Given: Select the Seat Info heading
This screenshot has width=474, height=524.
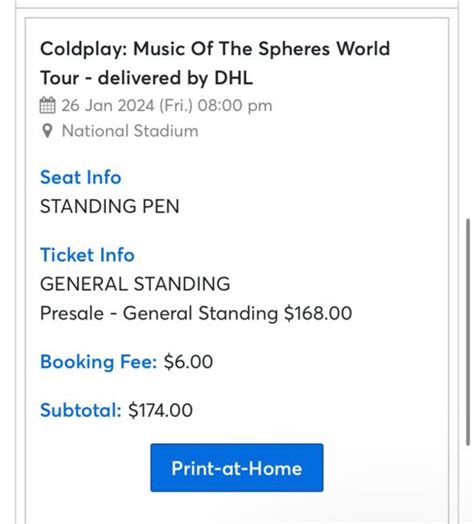Looking at the screenshot, I should coord(81,177).
